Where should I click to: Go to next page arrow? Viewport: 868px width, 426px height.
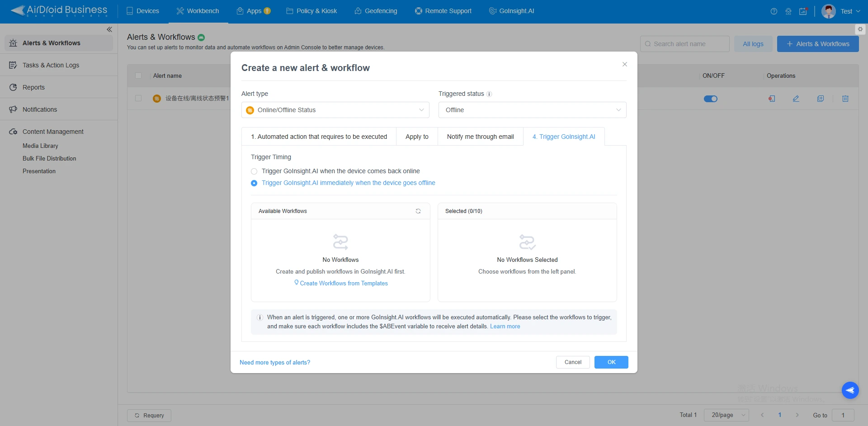[x=797, y=415]
